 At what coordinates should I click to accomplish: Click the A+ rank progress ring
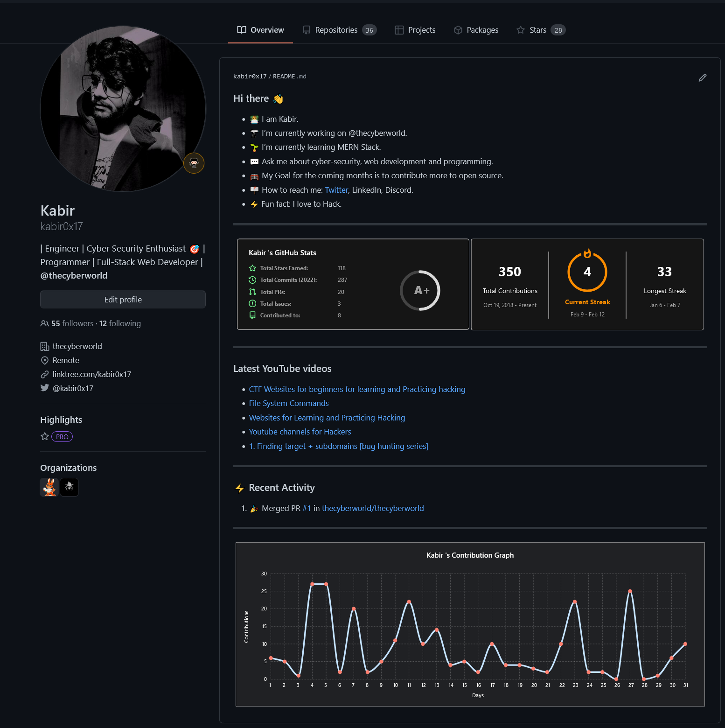click(420, 290)
